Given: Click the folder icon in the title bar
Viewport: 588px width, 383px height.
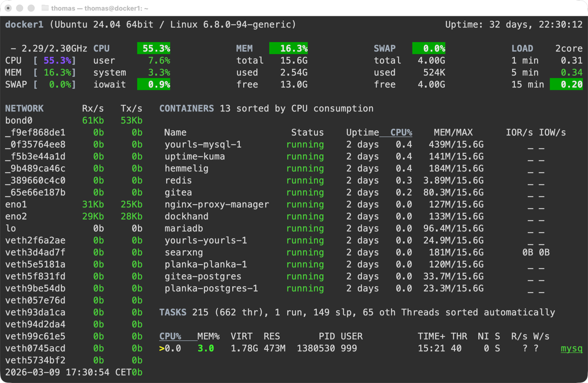Looking at the screenshot, I should tap(45, 8).
